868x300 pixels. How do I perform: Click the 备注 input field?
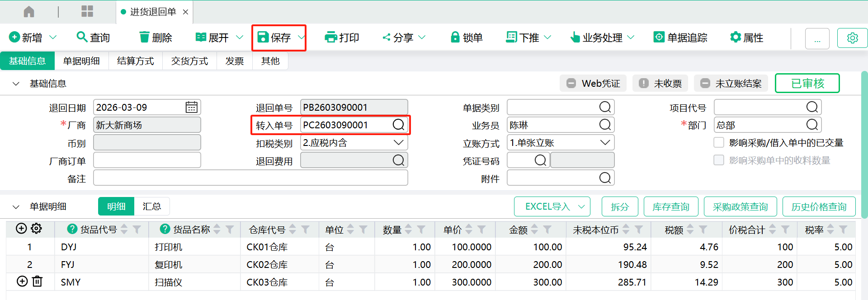point(250,178)
